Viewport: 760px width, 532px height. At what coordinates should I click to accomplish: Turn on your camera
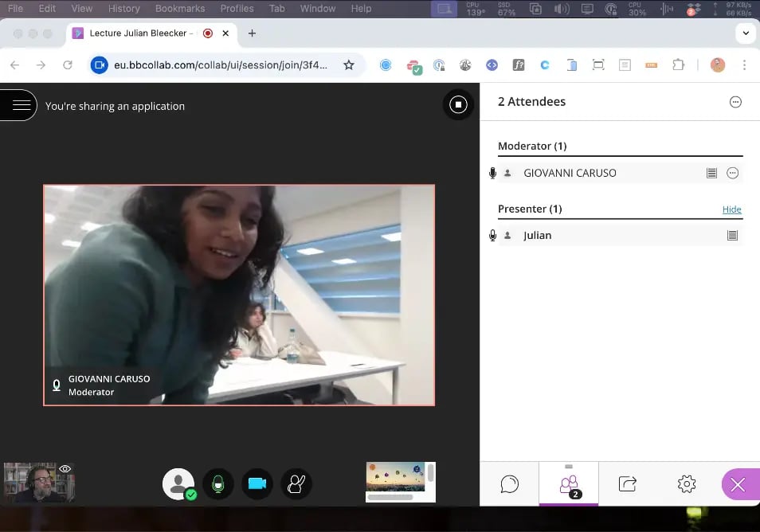click(257, 483)
